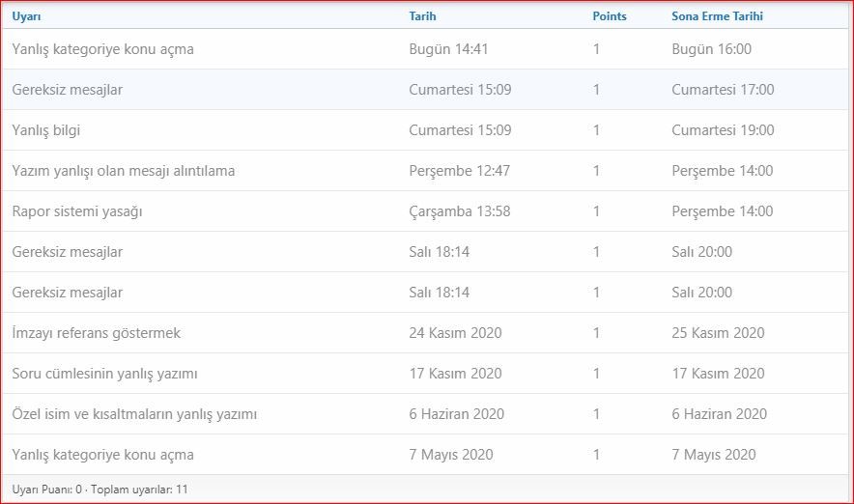Sort by the Tarih column header

(422, 16)
